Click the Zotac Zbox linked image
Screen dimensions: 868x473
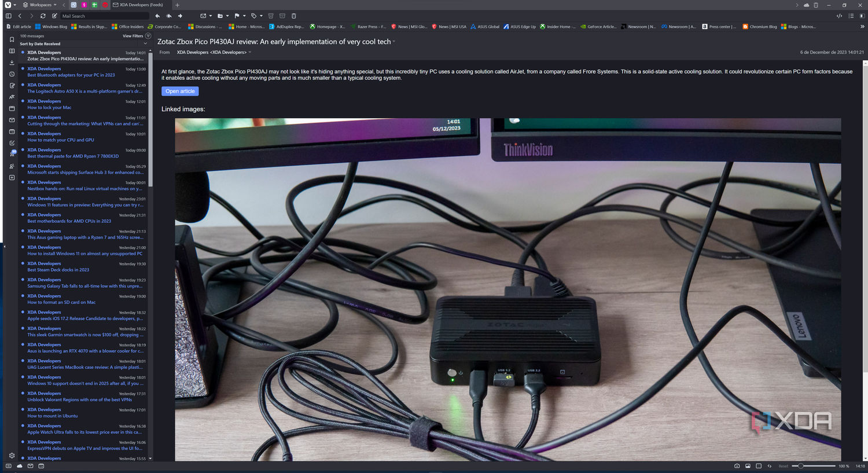[508, 289]
